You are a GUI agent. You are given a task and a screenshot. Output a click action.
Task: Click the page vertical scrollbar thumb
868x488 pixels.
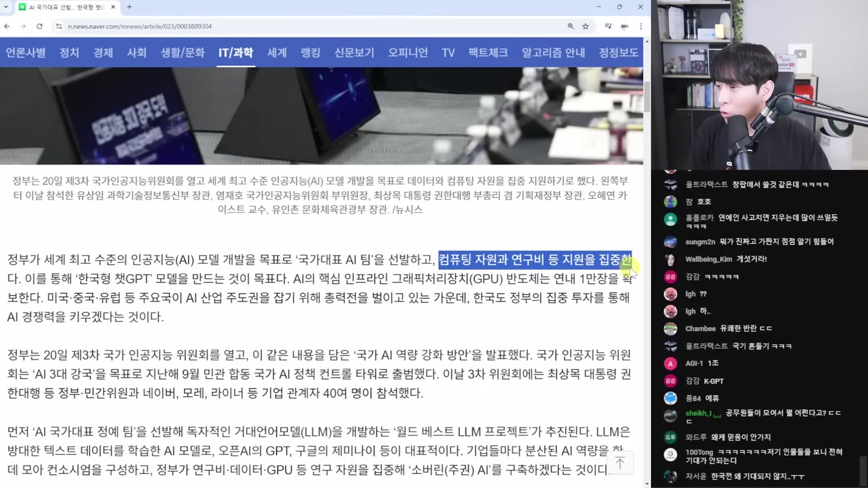pyautogui.click(x=647, y=97)
